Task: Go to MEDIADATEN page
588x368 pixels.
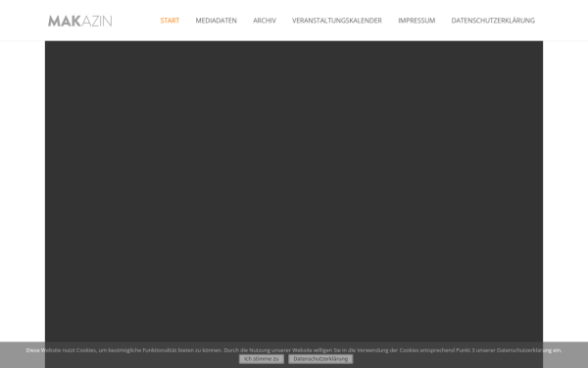Action: click(216, 21)
